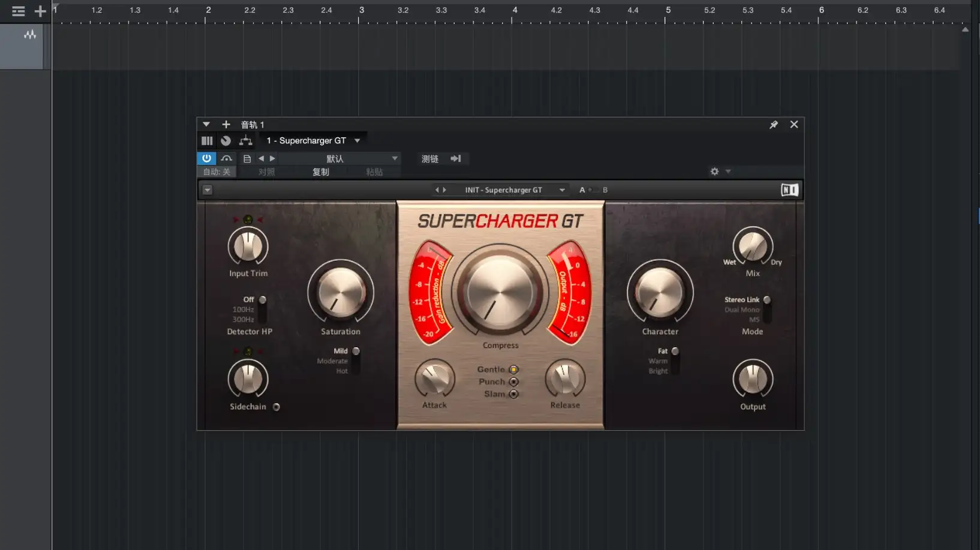The image size is (980, 550).
Task: Expand the 1 - Supercharger GT plugin dropdown
Action: [x=357, y=140]
